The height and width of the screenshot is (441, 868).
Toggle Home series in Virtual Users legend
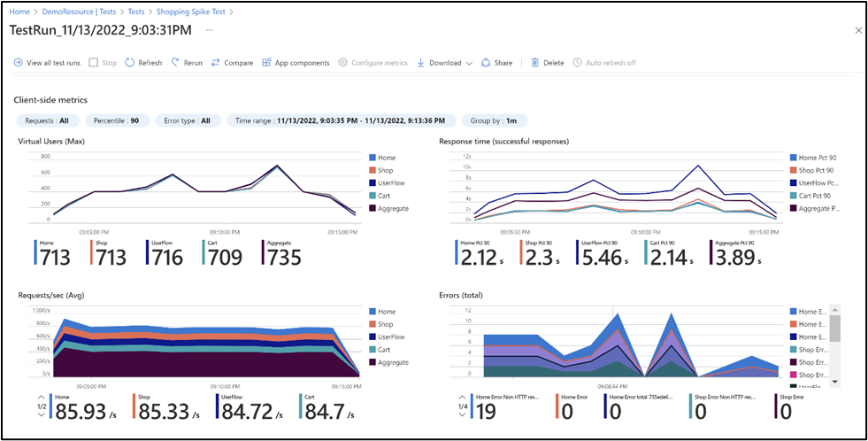point(382,158)
